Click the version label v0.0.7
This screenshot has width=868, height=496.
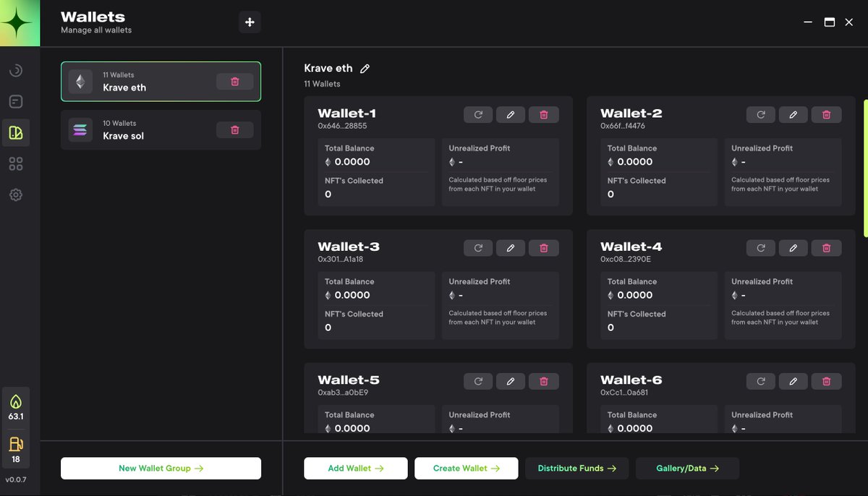coord(16,480)
